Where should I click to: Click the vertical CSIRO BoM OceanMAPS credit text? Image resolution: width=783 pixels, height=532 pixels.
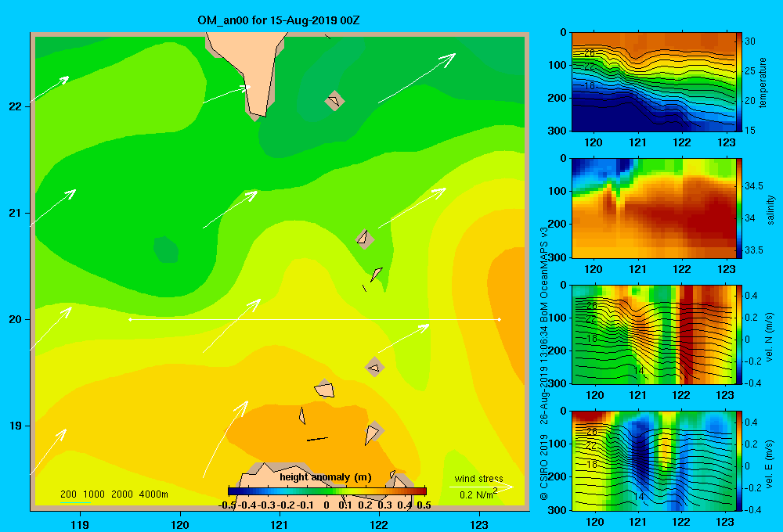tap(544, 364)
